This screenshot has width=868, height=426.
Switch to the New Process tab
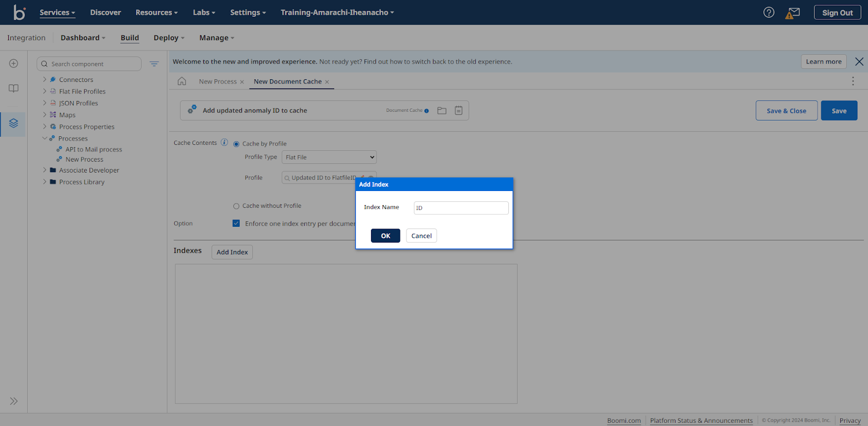(x=218, y=82)
